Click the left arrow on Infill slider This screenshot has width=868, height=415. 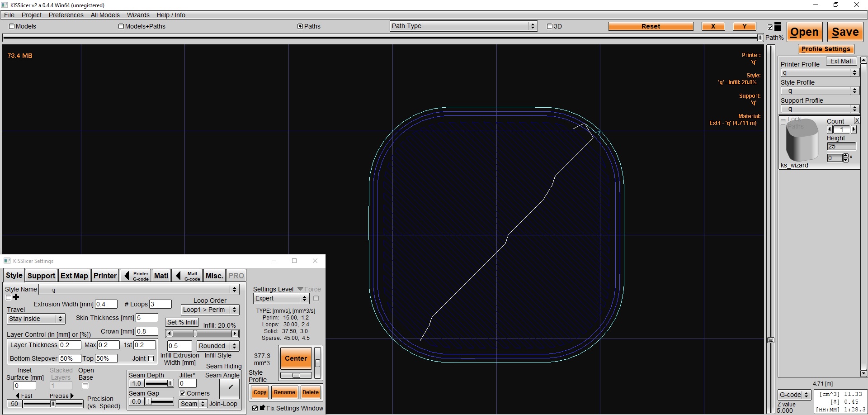click(170, 334)
